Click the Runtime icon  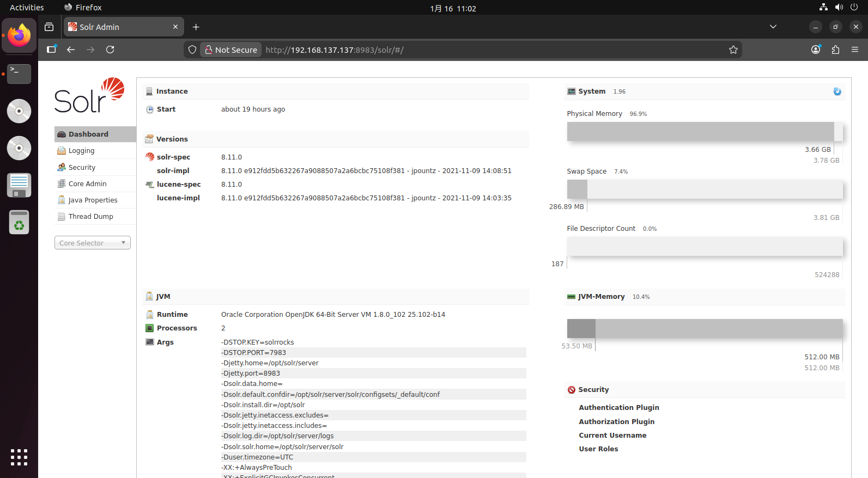(x=150, y=315)
